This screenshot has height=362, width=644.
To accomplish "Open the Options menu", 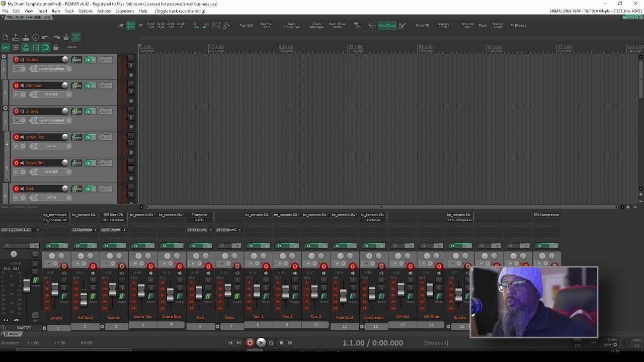I will tap(86, 11).
